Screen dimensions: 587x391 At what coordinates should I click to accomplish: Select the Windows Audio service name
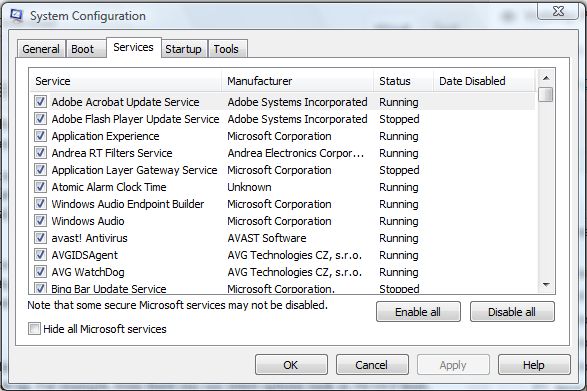coord(88,221)
